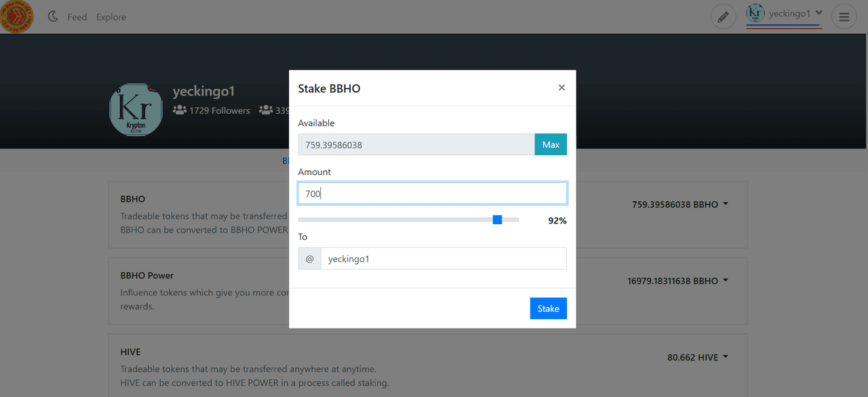Open the 16979.18311638 BBHO dropdown

tap(678, 280)
